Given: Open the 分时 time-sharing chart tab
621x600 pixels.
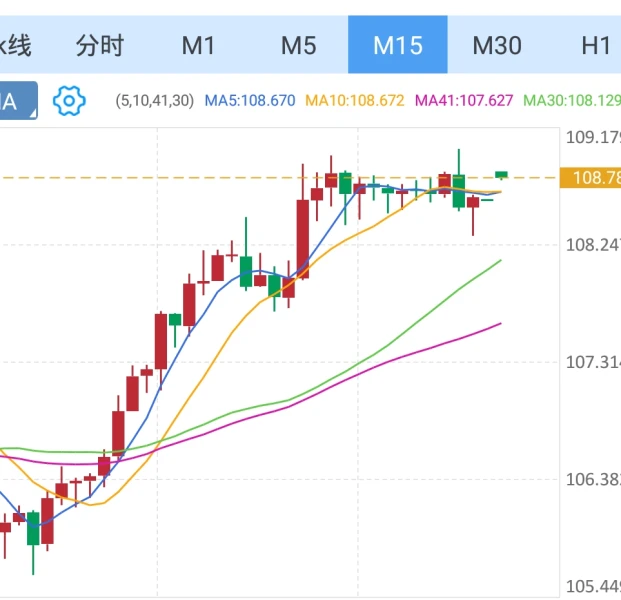Looking at the screenshot, I should (100, 45).
